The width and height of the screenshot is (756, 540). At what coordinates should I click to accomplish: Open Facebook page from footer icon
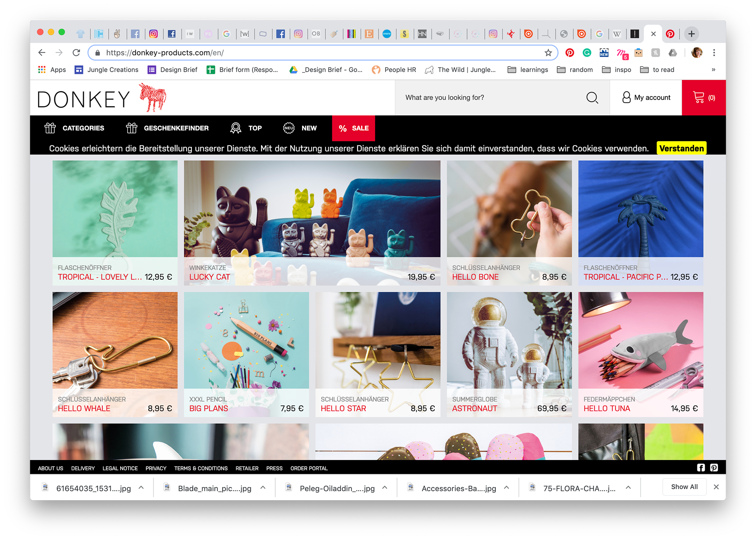coord(701,468)
